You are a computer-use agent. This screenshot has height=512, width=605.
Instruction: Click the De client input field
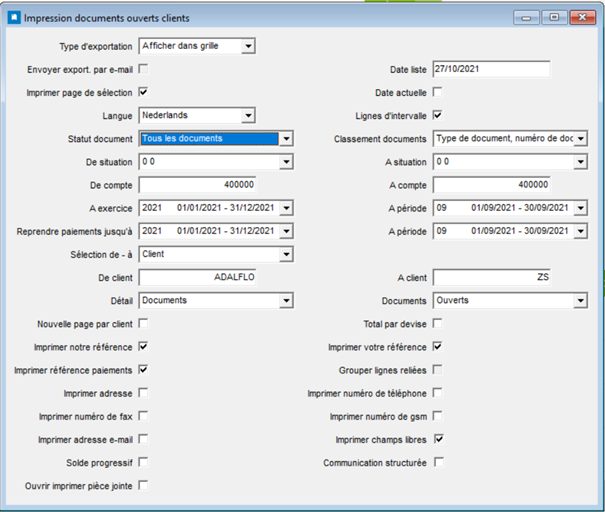[197, 277]
